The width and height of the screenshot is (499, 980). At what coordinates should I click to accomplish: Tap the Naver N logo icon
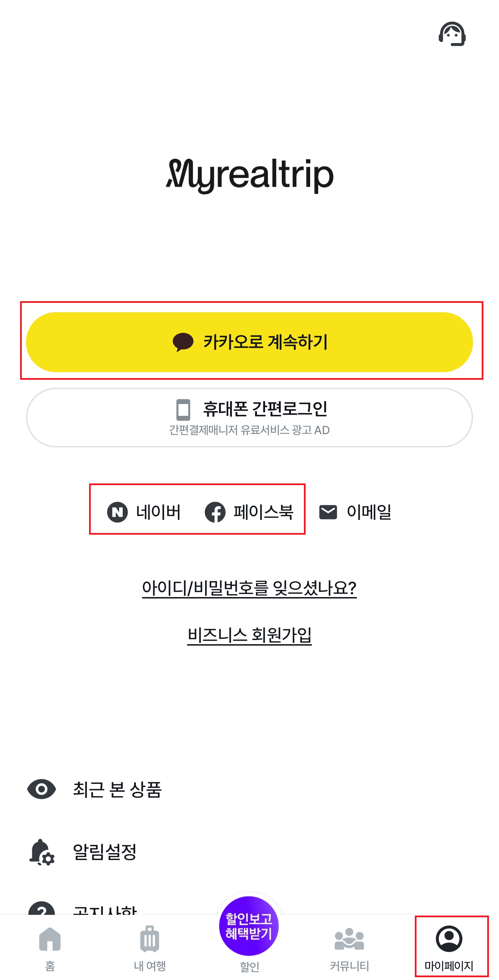point(117,512)
